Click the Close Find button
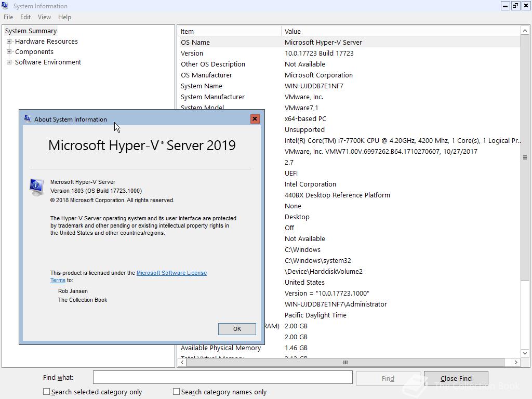The image size is (532, 399). pyautogui.click(x=456, y=378)
